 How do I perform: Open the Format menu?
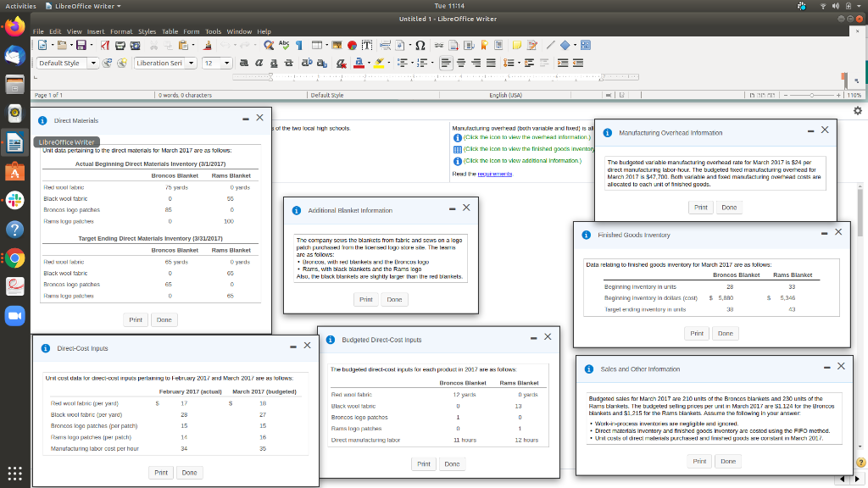tap(121, 31)
